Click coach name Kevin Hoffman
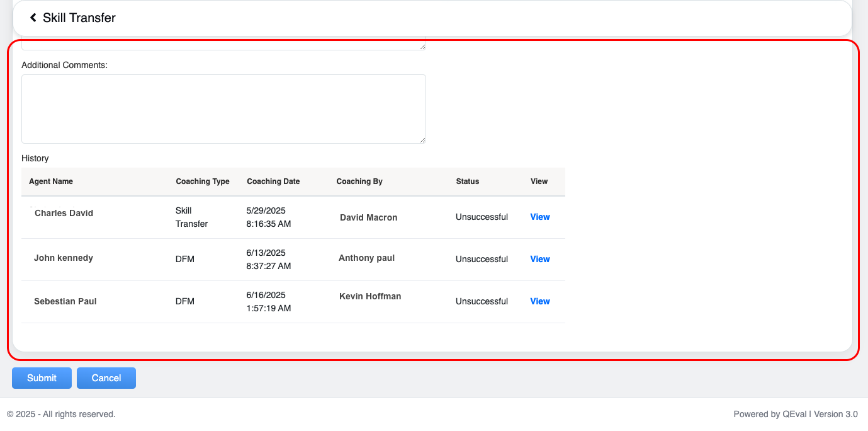Viewport: 868px width, 431px height. pyautogui.click(x=370, y=296)
